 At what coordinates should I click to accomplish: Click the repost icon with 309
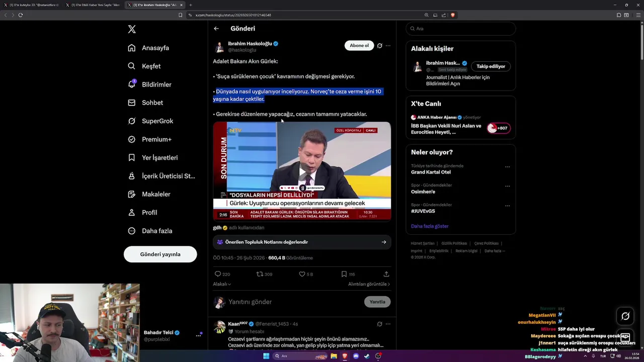pyautogui.click(x=265, y=274)
